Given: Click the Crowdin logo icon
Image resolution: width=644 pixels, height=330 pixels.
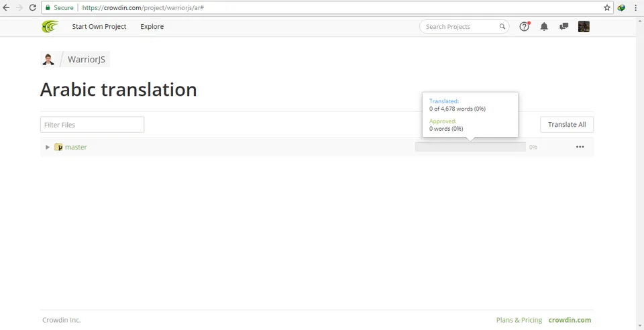Looking at the screenshot, I should coord(50,27).
